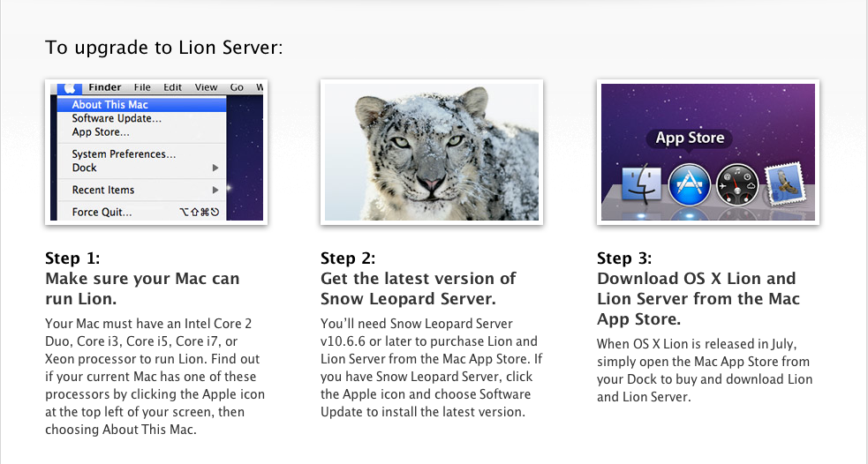
Task: Click the Dashboard gauge icon in Dock
Action: click(x=736, y=184)
